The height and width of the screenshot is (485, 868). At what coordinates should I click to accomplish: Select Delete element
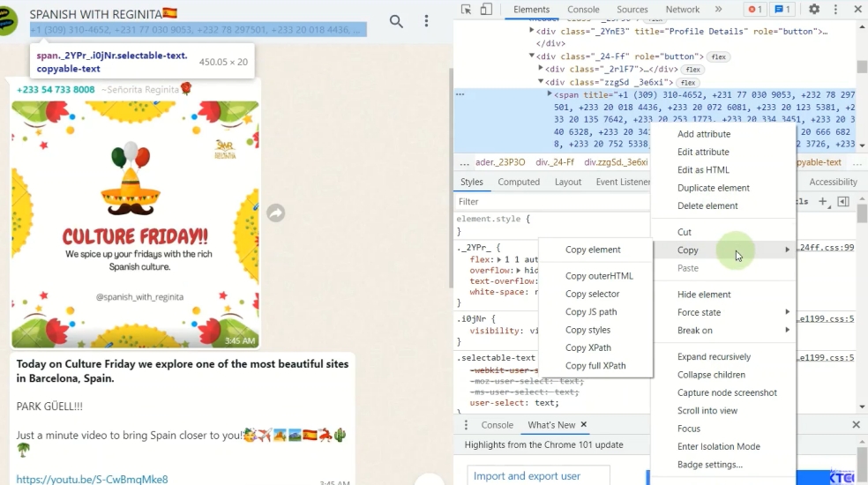[x=723, y=205]
